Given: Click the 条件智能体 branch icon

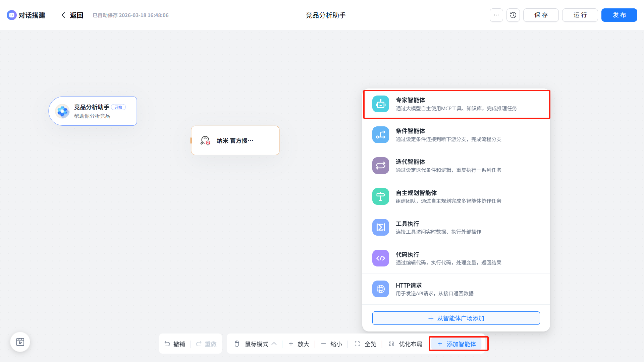Looking at the screenshot, I should (x=380, y=135).
